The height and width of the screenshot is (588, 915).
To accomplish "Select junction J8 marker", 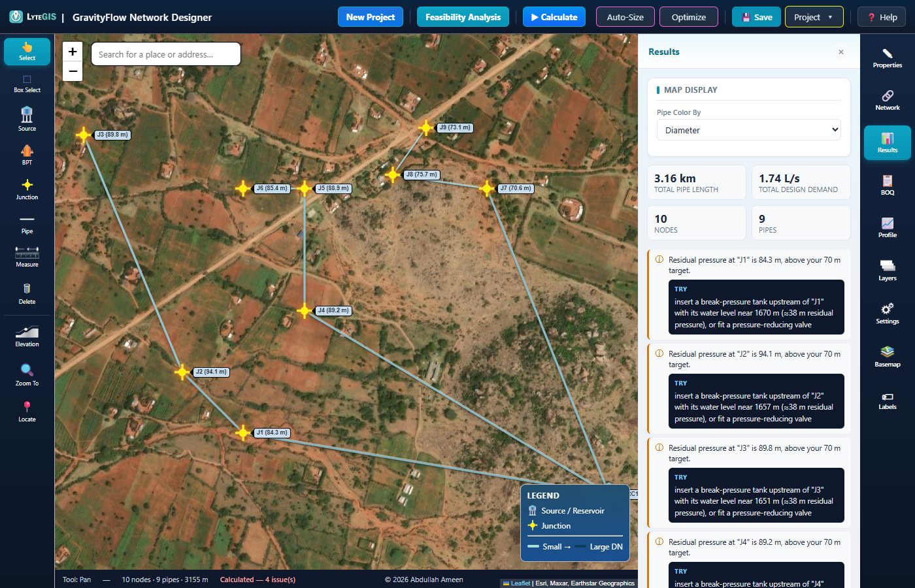I will [x=392, y=175].
